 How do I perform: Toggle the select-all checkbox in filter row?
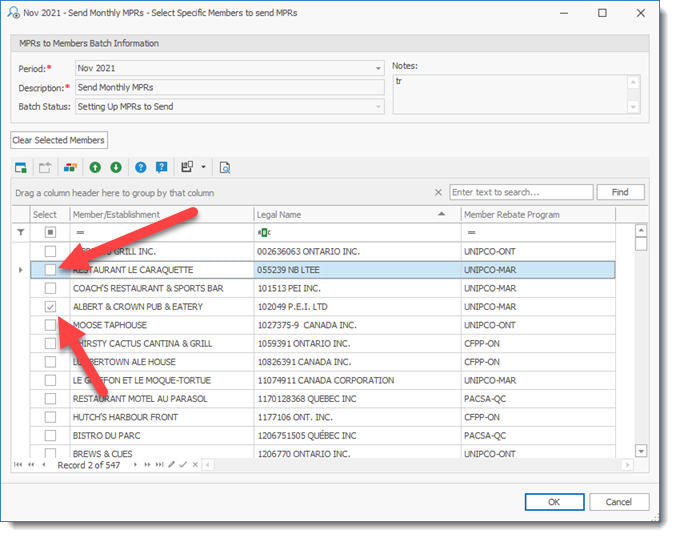click(x=50, y=233)
